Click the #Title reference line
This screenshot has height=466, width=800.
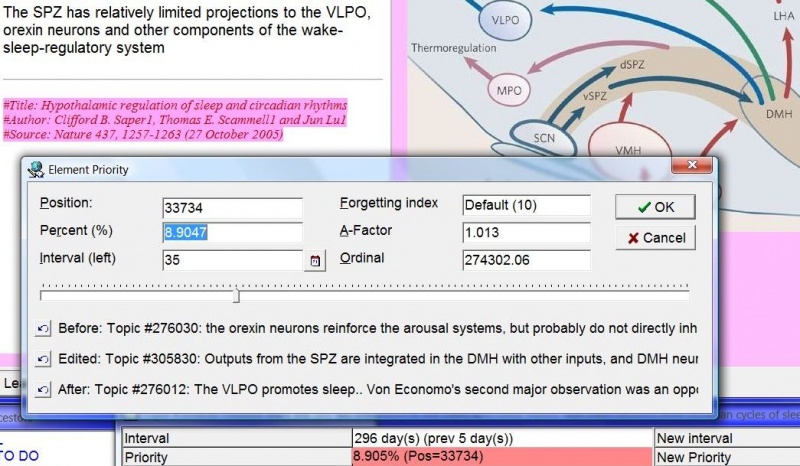click(x=175, y=106)
